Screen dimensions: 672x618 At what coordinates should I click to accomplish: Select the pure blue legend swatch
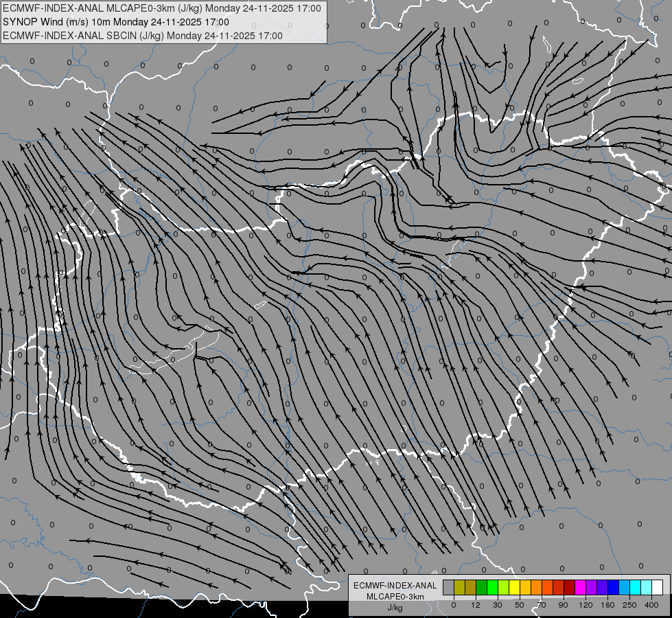pyautogui.click(x=613, y=587)
